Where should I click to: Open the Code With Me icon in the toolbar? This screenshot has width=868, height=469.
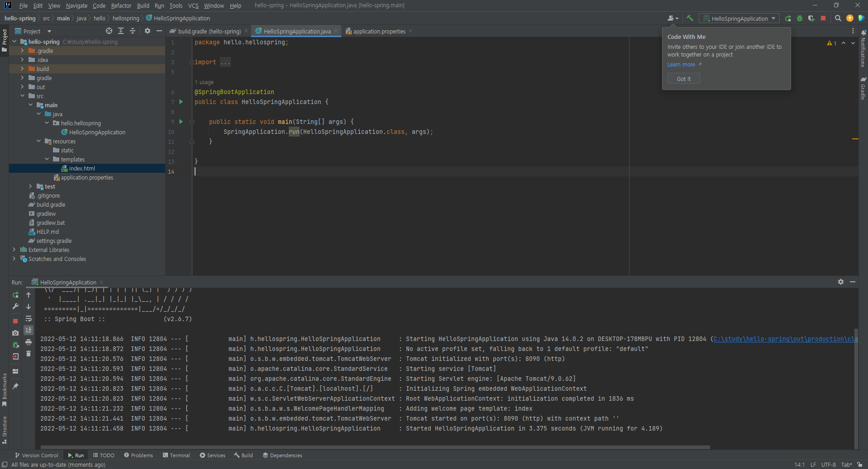(672, 18)
